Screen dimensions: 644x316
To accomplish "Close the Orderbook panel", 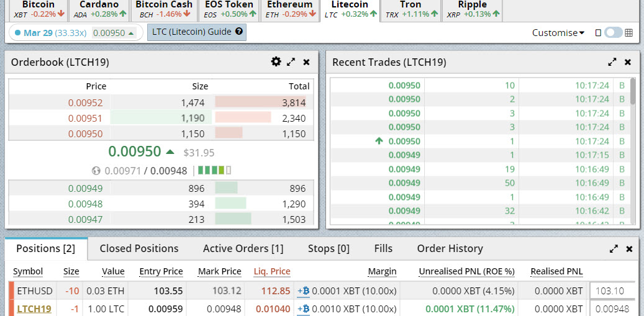I will pos(306,62).
